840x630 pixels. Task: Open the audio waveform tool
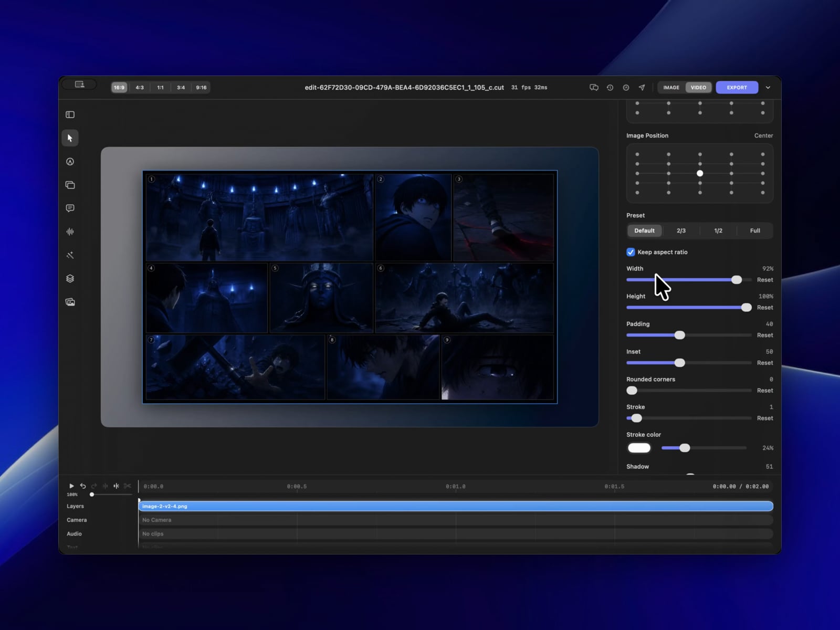[x=70, y=232]
